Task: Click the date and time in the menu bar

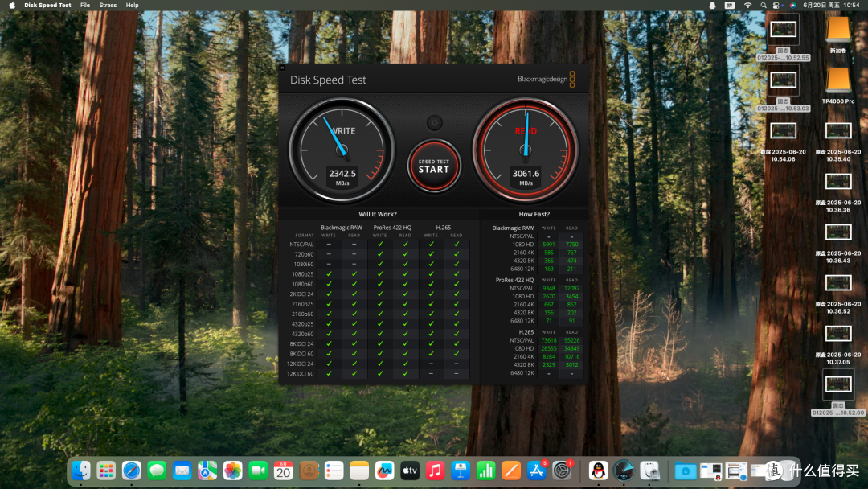Action: (831, 5)
